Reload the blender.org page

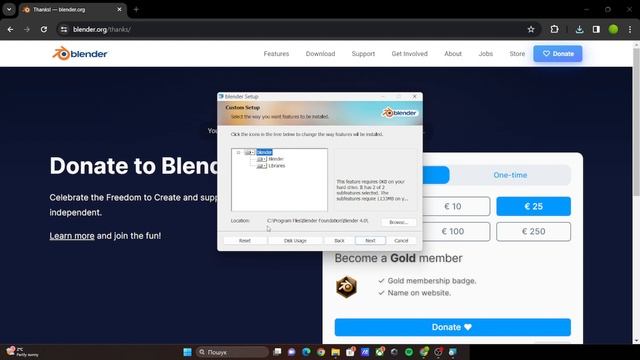[44, 29]
